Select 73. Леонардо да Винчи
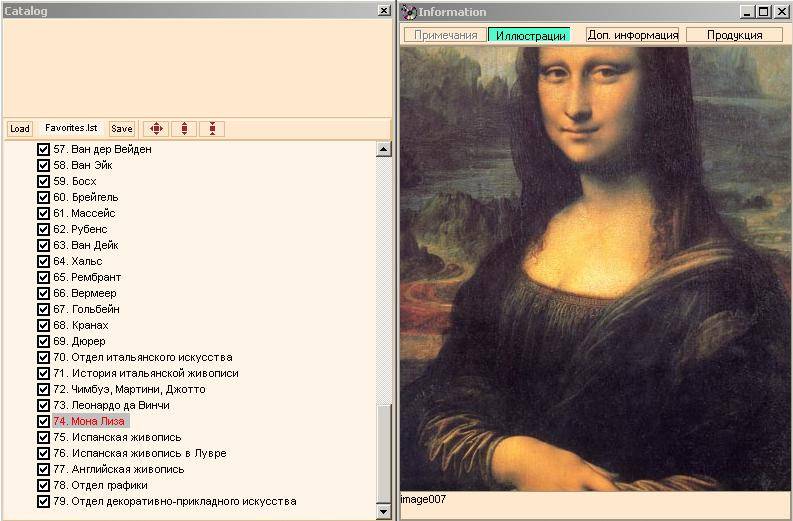 coord(111,405)
